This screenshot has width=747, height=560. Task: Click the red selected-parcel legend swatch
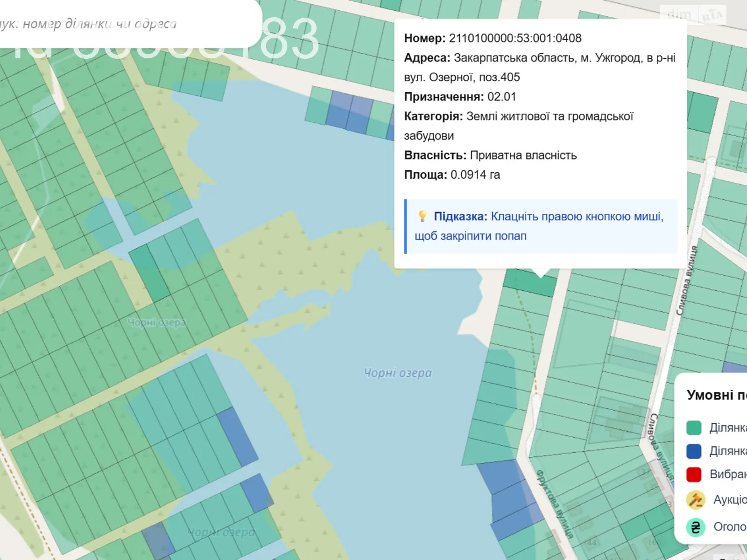click(x=694, y=475)
